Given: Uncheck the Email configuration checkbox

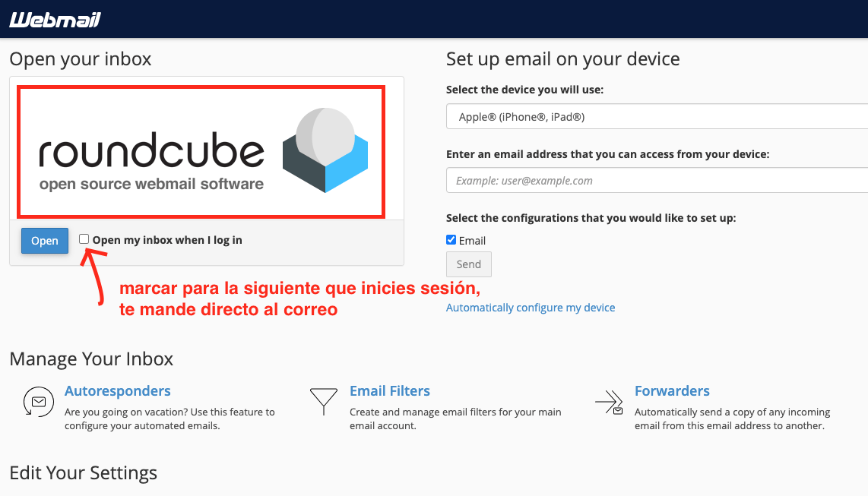Looking at the screenshot, I should (x=451, y=239).
